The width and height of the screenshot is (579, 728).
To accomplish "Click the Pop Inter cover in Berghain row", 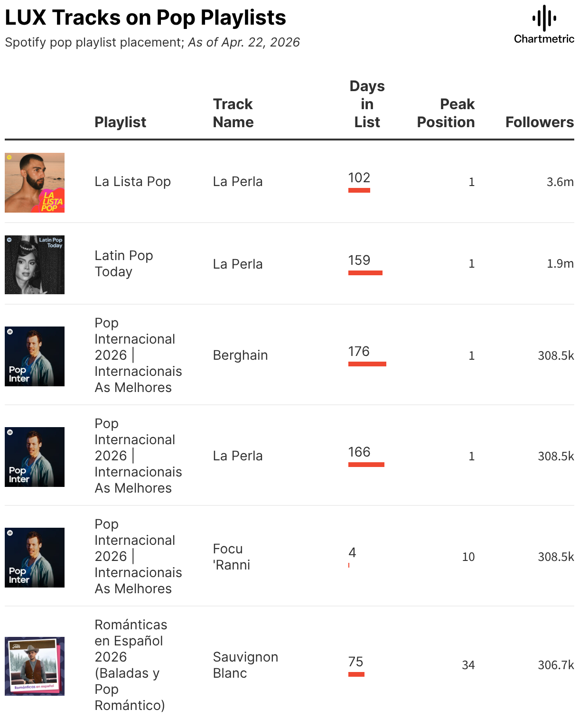I will [x=35, y=356].
